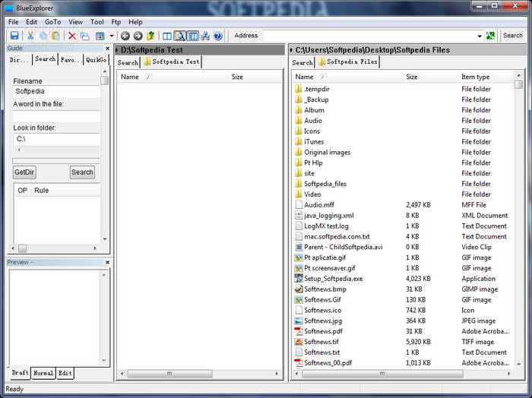Click the green up-folder icon

(x=150, y=36)
